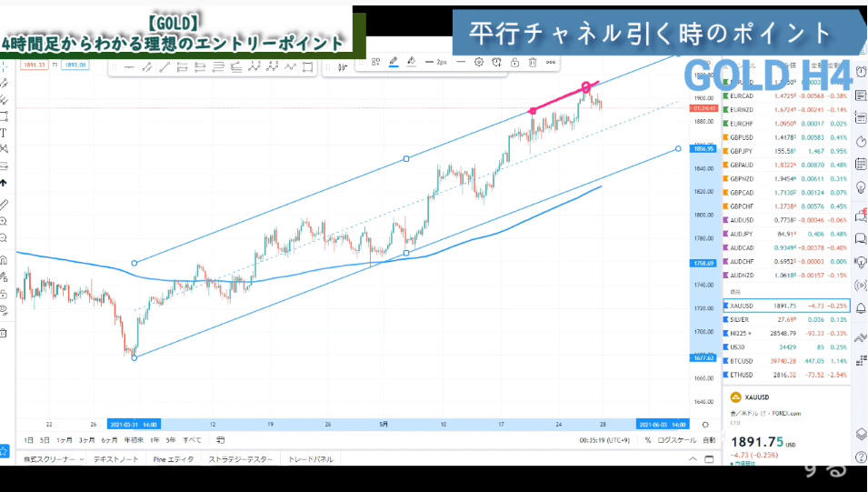Viewport: 868px width, 492px height.
Task: Select US30 in watchlist
Action: [x=786, y=347]
